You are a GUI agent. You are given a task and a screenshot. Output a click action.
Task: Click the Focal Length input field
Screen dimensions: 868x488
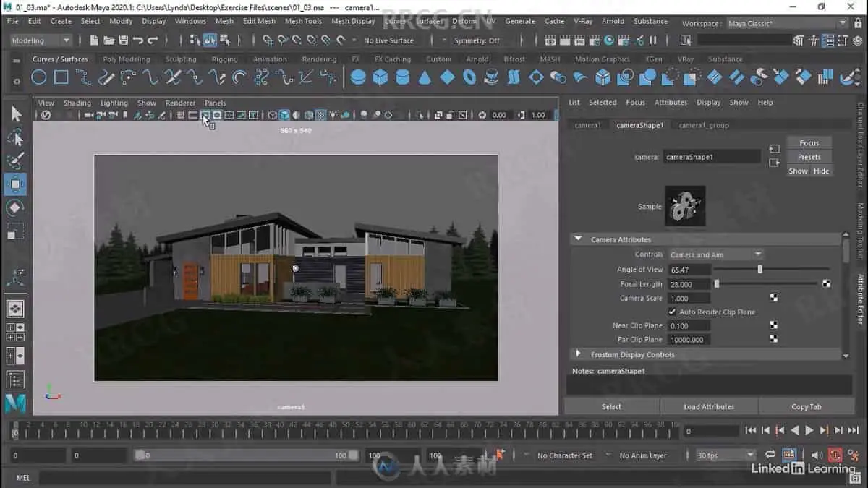689,284
